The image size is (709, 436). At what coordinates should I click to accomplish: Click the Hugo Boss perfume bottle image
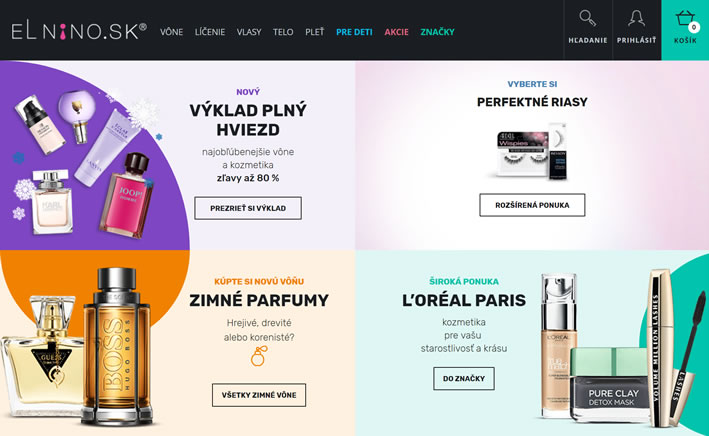(117, 347)
